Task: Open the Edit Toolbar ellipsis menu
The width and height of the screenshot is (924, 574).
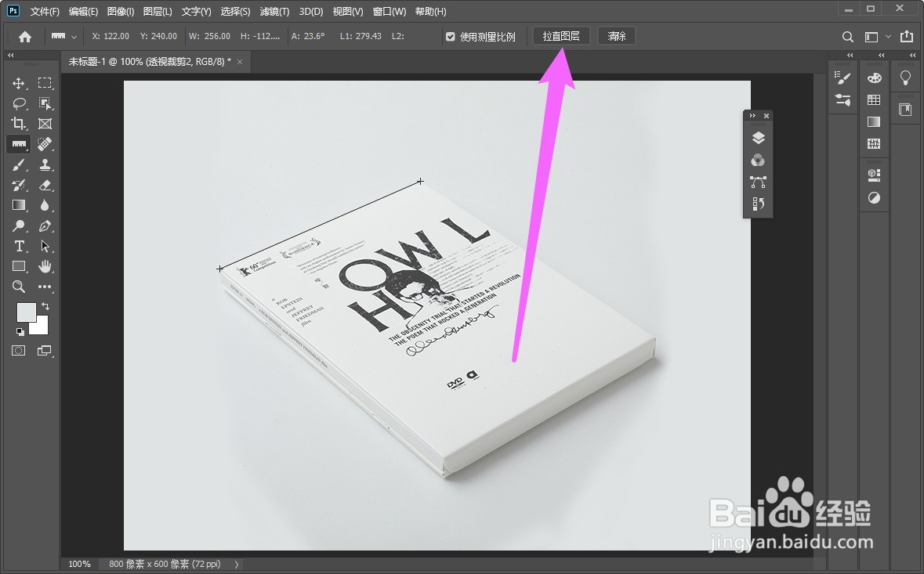Action: point(45,287)
